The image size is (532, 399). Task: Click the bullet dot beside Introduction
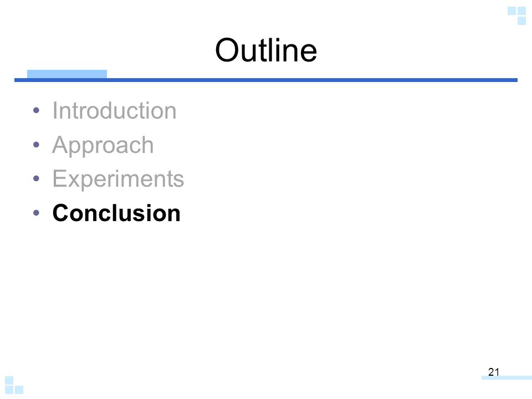click(x=37, y=110)
